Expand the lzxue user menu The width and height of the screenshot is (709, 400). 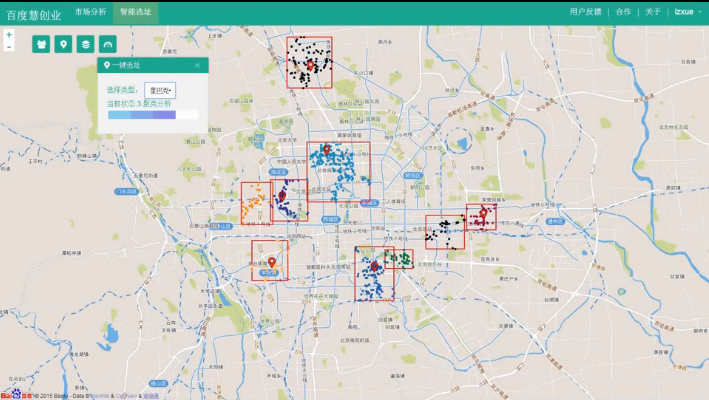(687, 12)
